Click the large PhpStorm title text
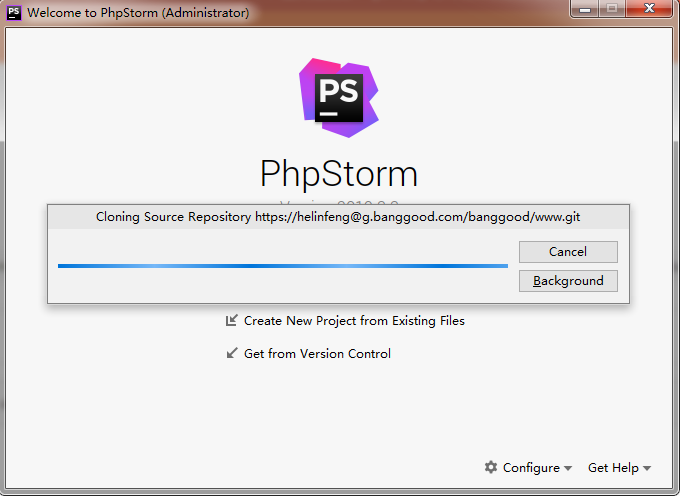The width and height of the screenshot is (680, 496). [x=339, y=173]
